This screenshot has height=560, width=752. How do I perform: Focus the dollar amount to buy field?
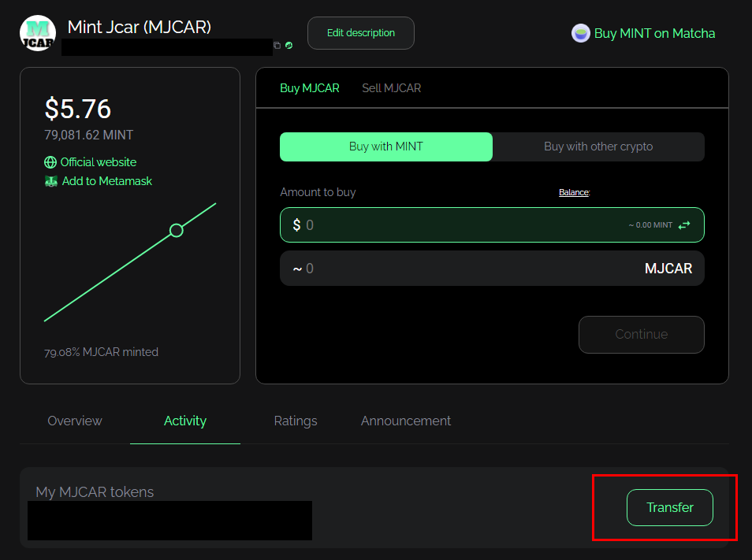coord(492,224)
